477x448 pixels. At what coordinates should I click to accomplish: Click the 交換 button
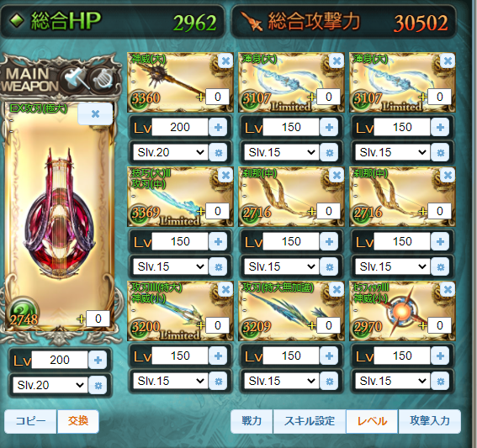(x=78, y=421)
